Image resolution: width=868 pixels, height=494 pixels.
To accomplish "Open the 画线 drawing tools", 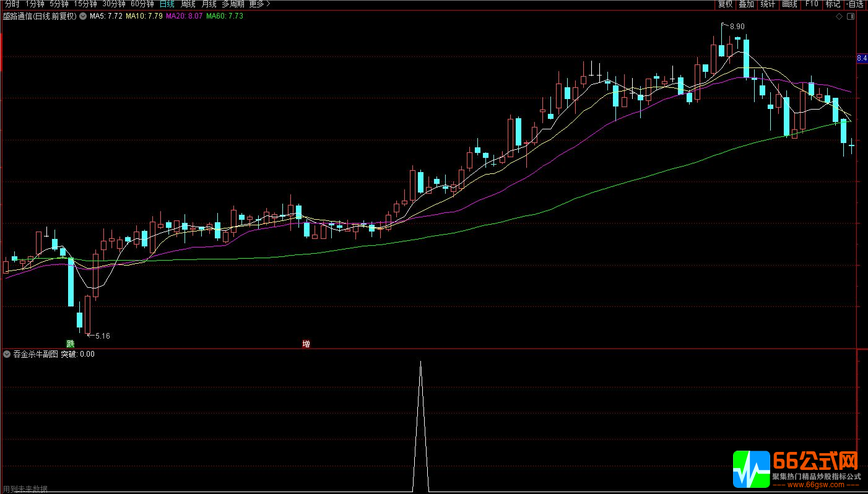I will pyautogui.click(x=789, y=4).
